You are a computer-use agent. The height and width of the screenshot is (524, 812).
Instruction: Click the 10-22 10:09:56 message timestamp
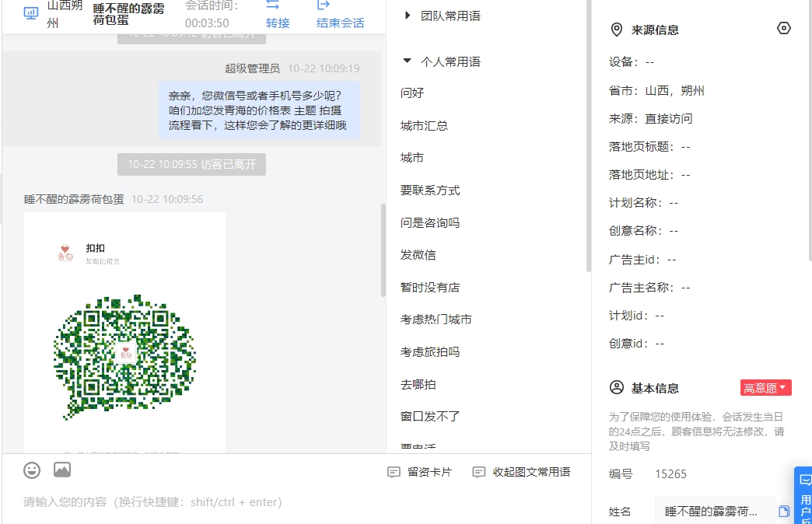(167, 199)
